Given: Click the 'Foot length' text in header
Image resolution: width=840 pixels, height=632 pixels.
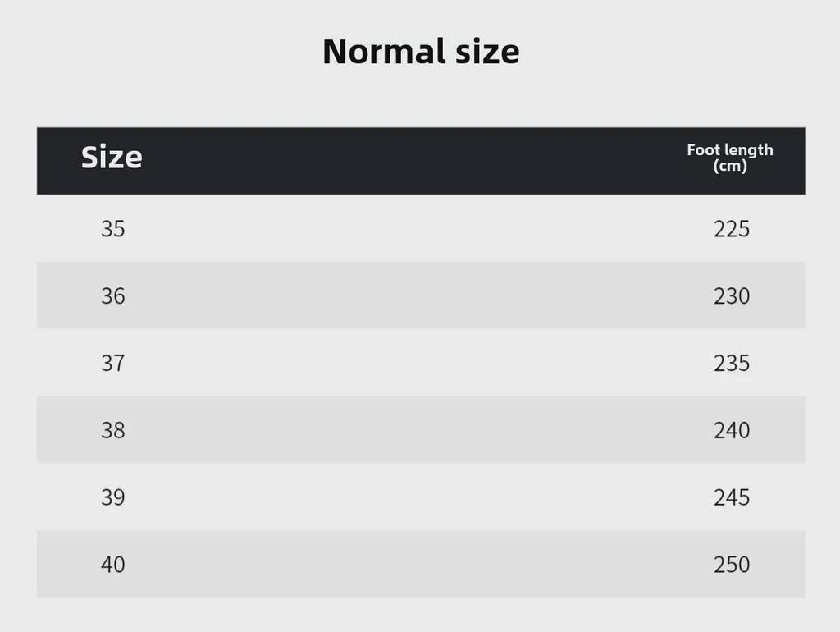Looking at the screenshot, I should click(730, 149).
